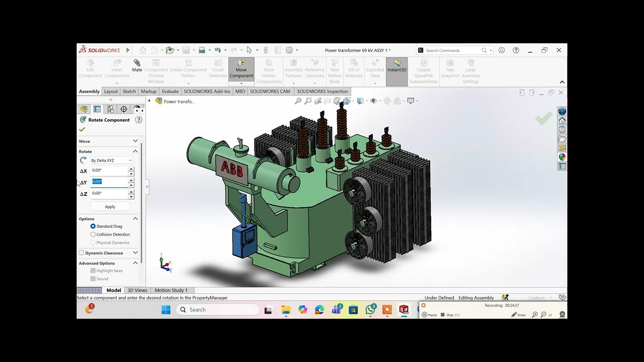Open WhatsApp from the taskbar
The width and height of the screenshot is (644, 362).
pyautogui.click(x=370, y=310)
